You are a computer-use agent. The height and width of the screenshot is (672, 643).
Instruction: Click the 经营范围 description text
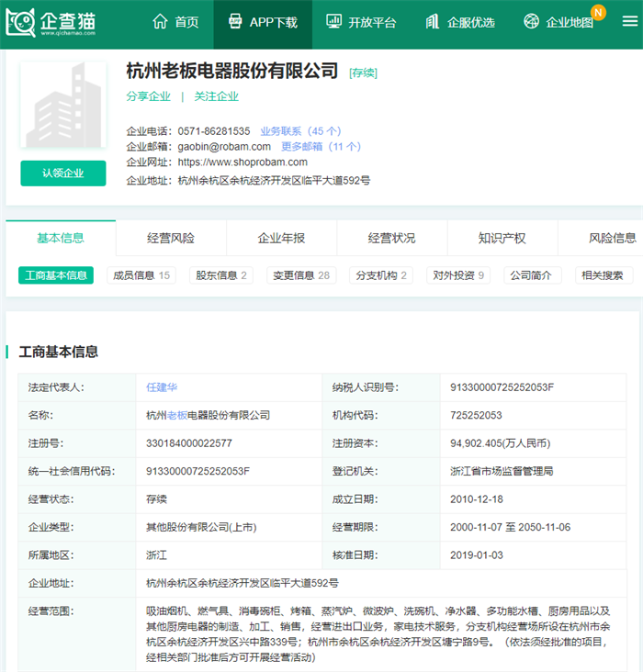click(378, 633)
